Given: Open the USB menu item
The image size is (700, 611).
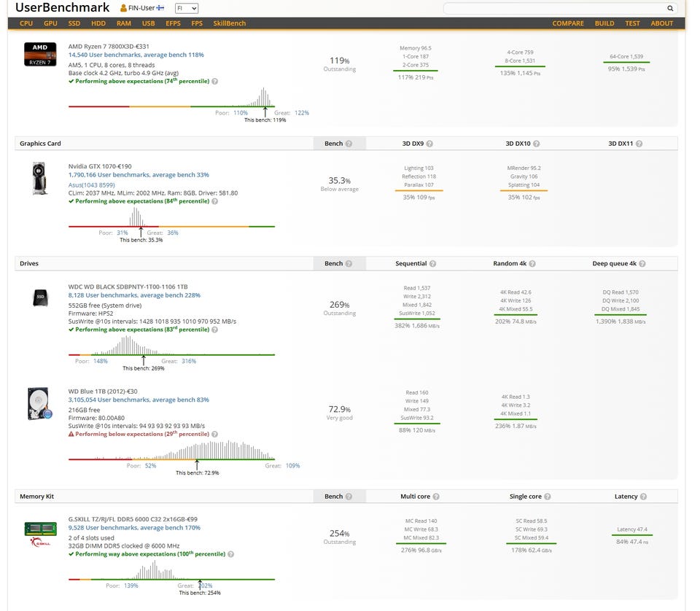Looking at the screenshot, I should pos(148,23).
